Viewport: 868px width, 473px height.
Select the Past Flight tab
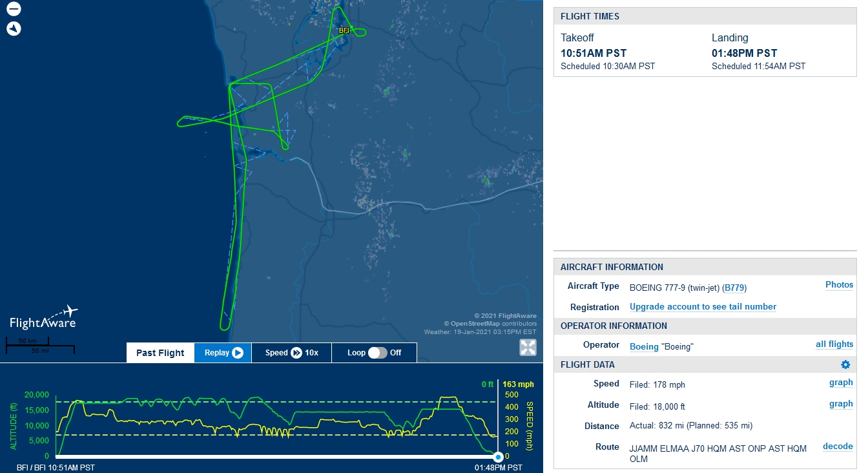pos(160,353)
